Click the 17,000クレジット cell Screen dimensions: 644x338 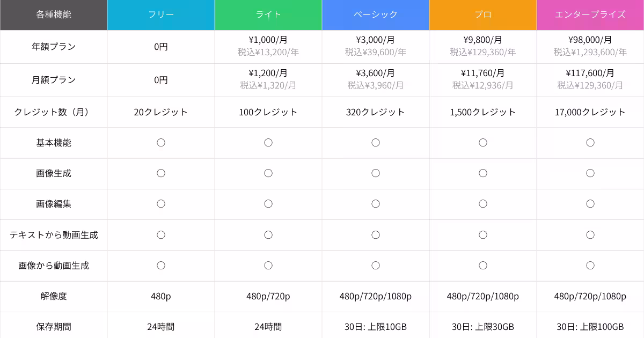[x=590, y=112]
